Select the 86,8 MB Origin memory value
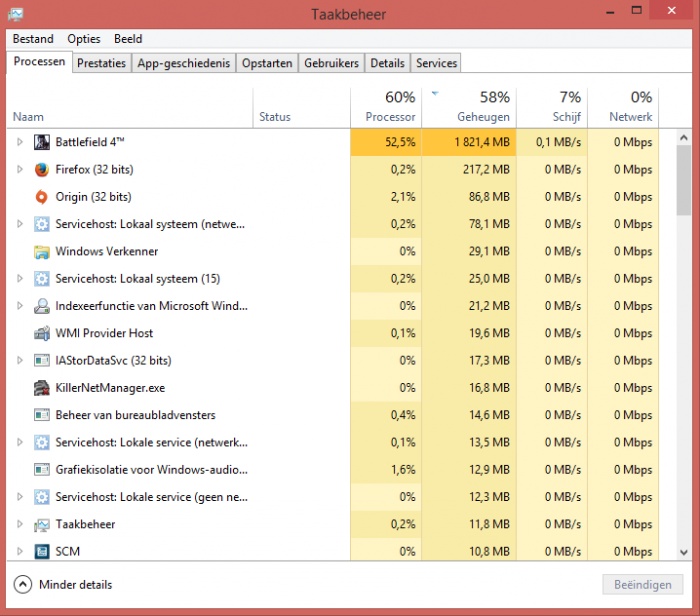Viewport: 700px width, 616px height. (x=489, y=197)
